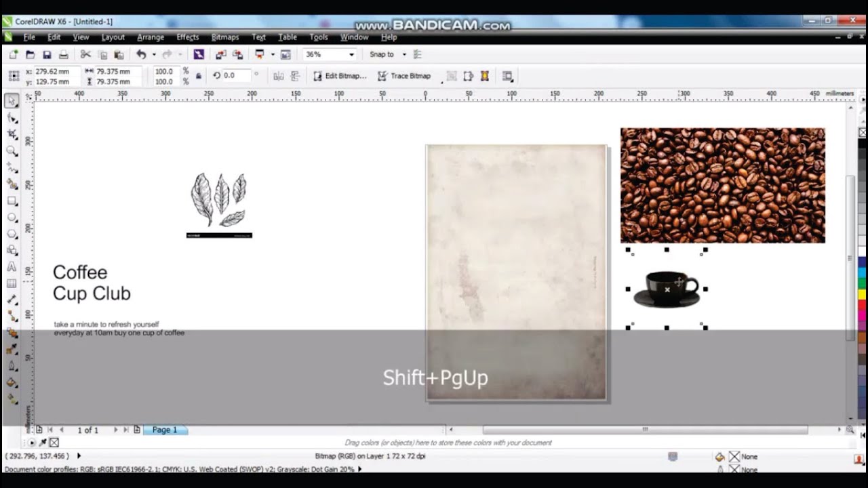Open the File menu
Image resolution: width=868 pixels, height=488 pixels.
[x=29, y=37]
